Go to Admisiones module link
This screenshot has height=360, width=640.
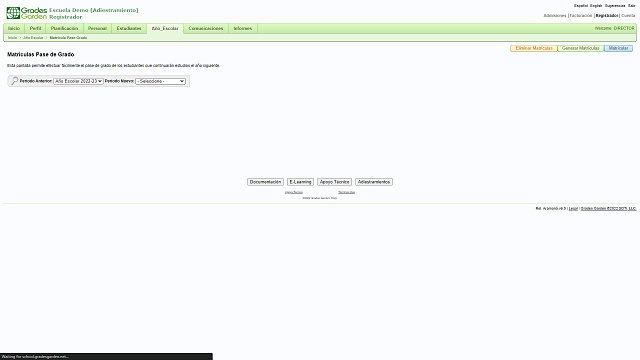click(555, 16)
